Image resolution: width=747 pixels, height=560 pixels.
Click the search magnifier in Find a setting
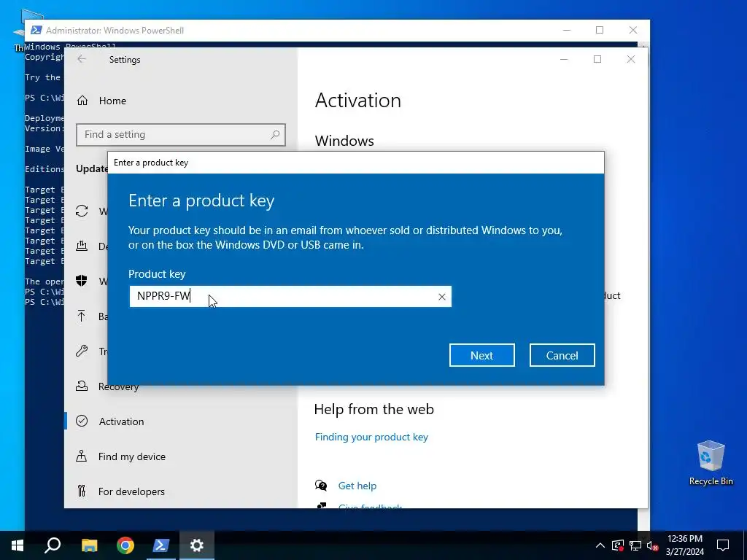[x=275, y=135]
